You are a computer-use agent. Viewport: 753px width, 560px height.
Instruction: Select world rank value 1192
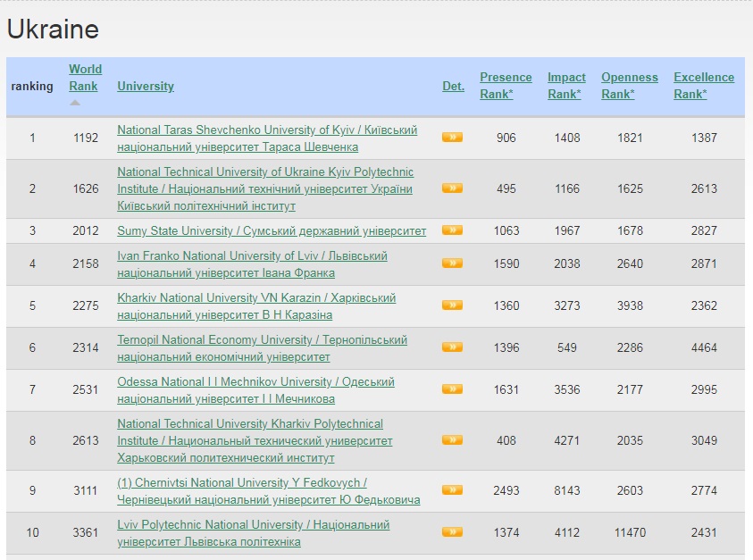(86, 138)
